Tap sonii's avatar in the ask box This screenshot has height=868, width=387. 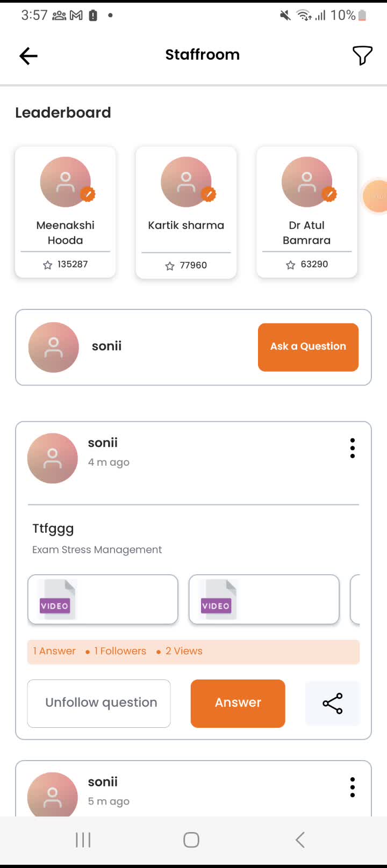tap(53, 347)
